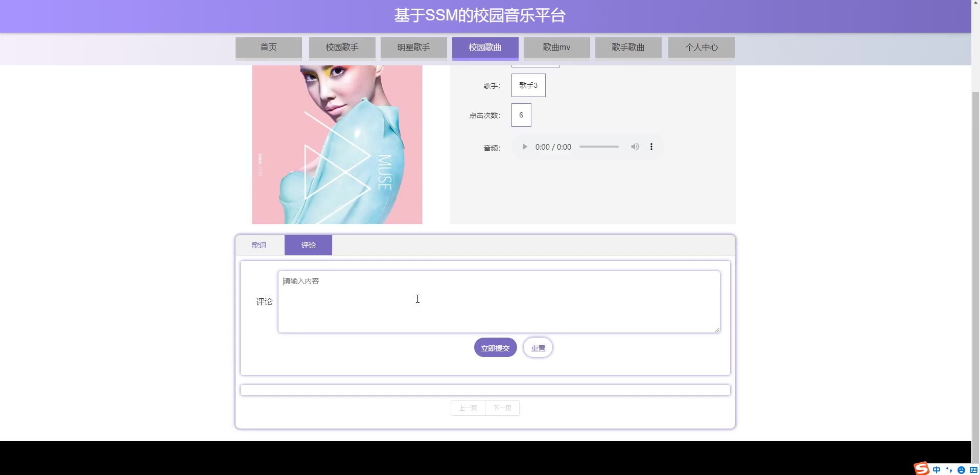The height and width of the screenshot is (475, 980).
Task: Open the 歌手歌曲 section
Action: [x=628, y=47]
